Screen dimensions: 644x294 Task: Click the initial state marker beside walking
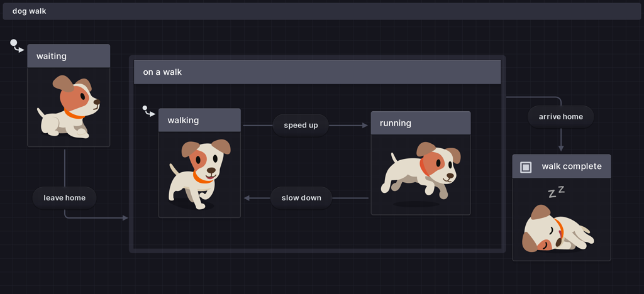coord(145,109)
